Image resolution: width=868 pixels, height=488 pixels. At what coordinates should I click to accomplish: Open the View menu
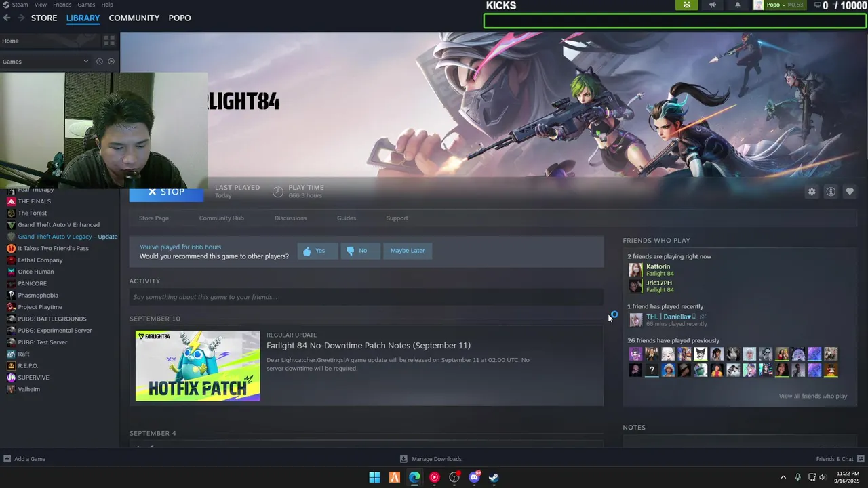[41, 5]
